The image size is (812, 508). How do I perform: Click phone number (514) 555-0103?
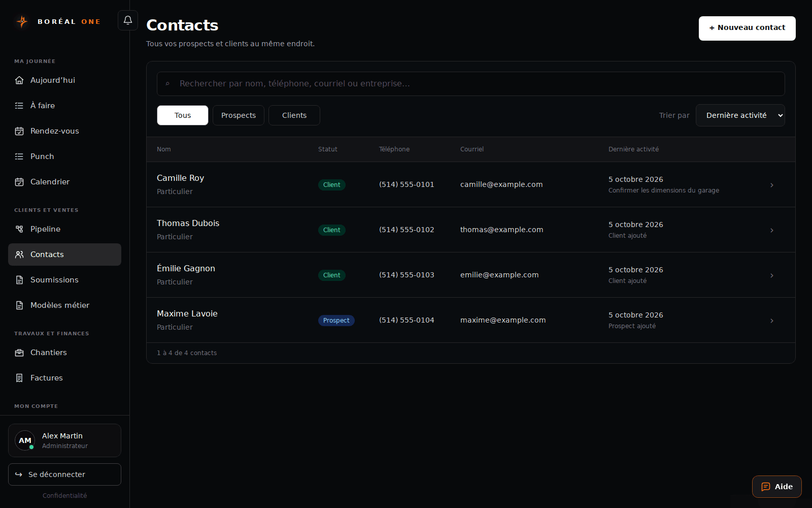[407, 275]
